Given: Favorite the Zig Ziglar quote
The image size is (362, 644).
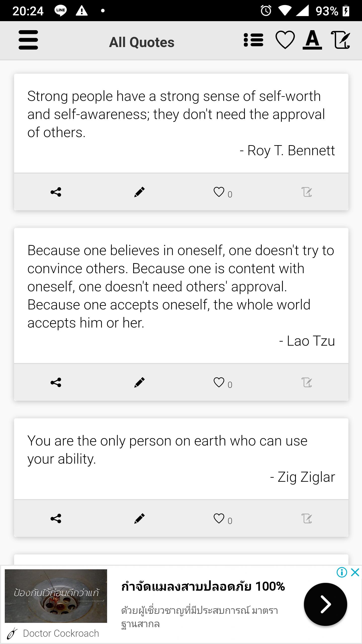Looking at the screenshot, I should pyautogui.click(x=219, y=518).
